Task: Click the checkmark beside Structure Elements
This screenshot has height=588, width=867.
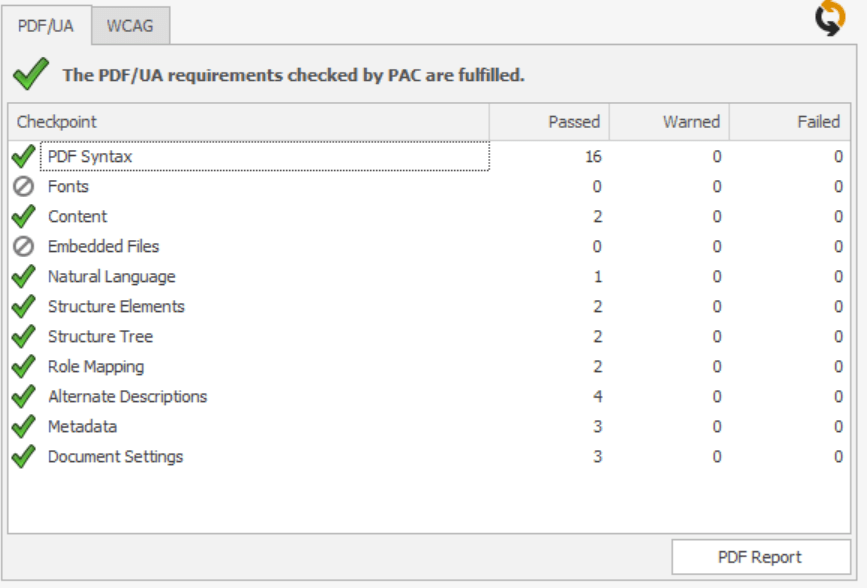Action: pos(23,307)
